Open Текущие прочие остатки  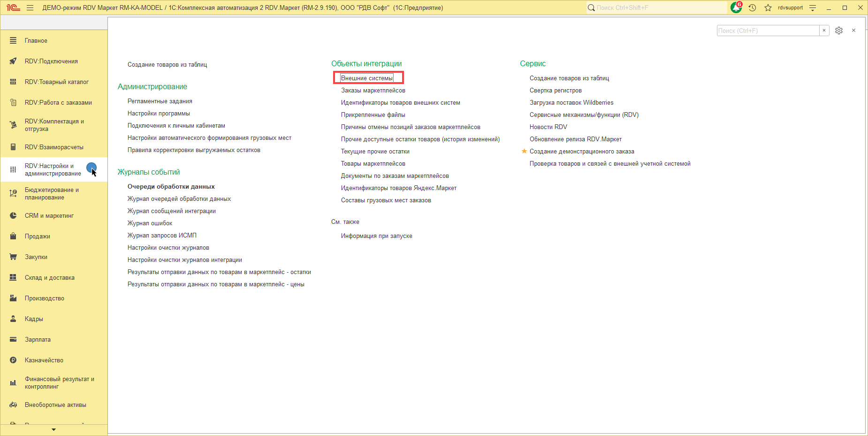coord(375,151)
